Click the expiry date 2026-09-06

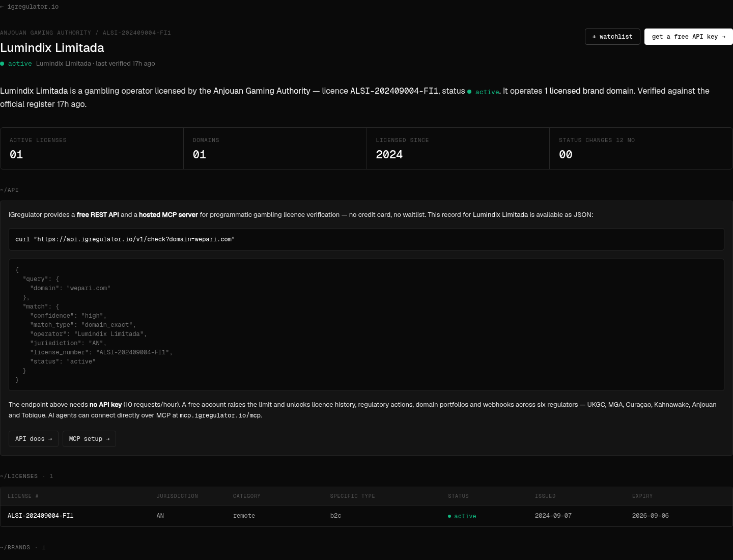click(x=651, y=516)
